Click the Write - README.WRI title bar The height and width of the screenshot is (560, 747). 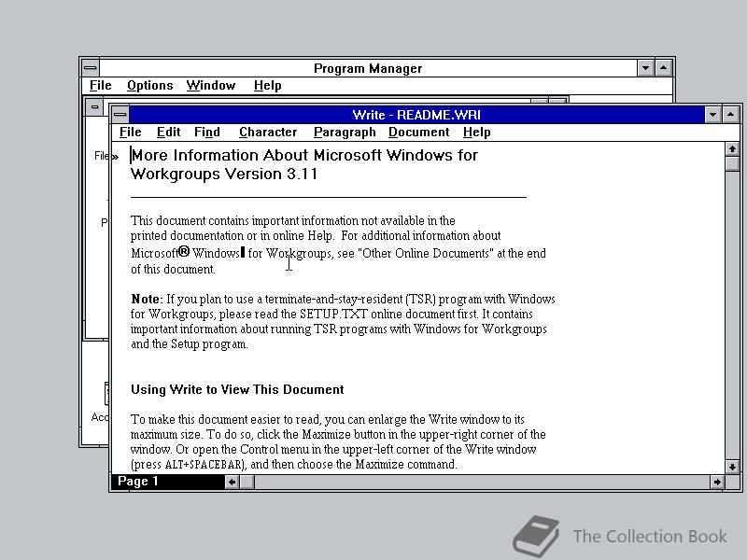(x=416, y=115)
